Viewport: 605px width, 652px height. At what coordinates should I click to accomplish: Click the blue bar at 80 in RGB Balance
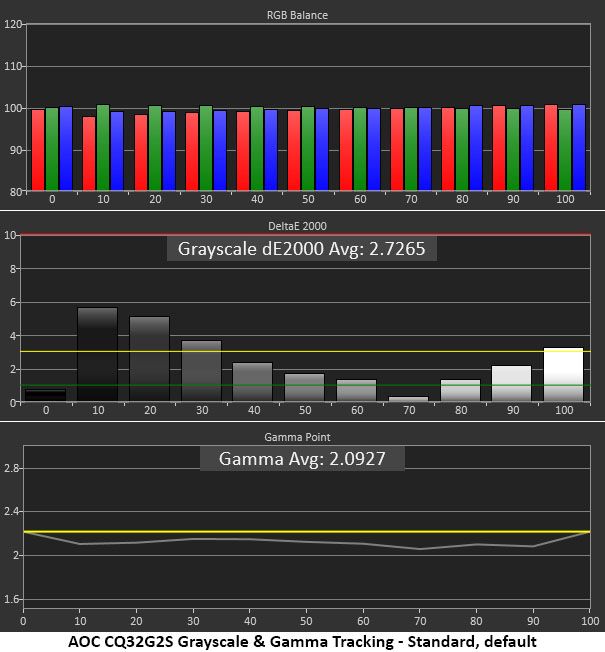pyautogui.click(x=476, y=148)
